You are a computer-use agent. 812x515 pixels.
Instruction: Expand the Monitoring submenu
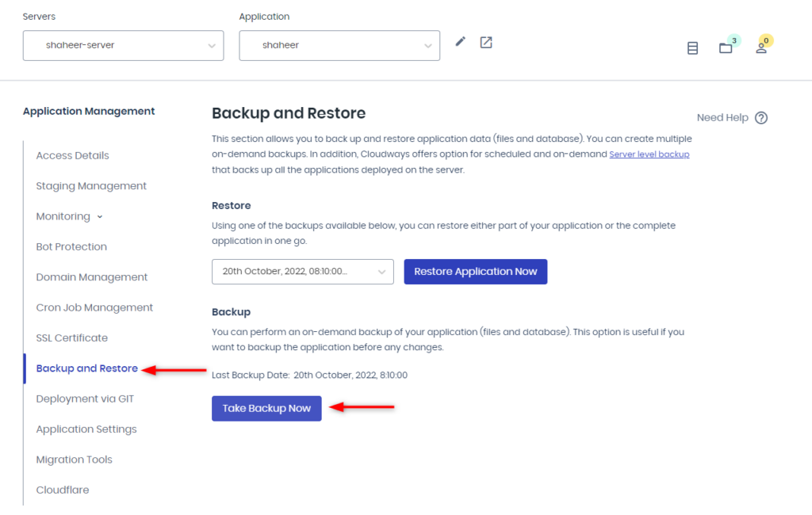(69, 216)
